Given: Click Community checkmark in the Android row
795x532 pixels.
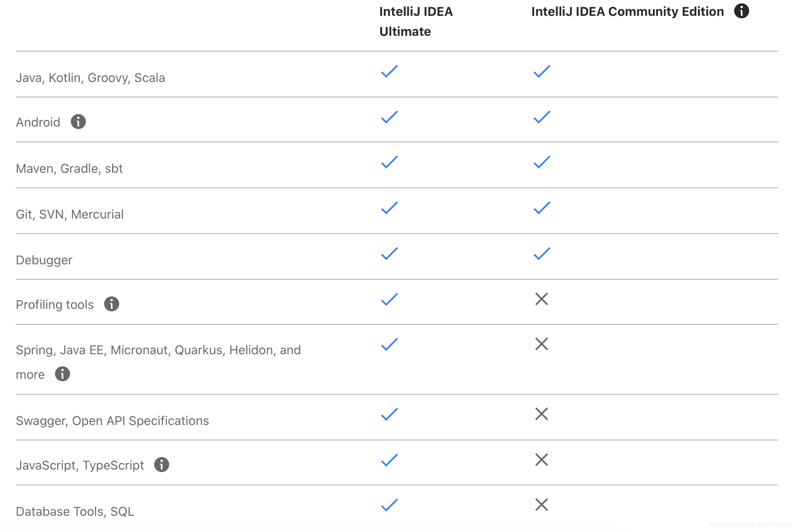Looking at the screenshot, I should [x=542, y=117].
